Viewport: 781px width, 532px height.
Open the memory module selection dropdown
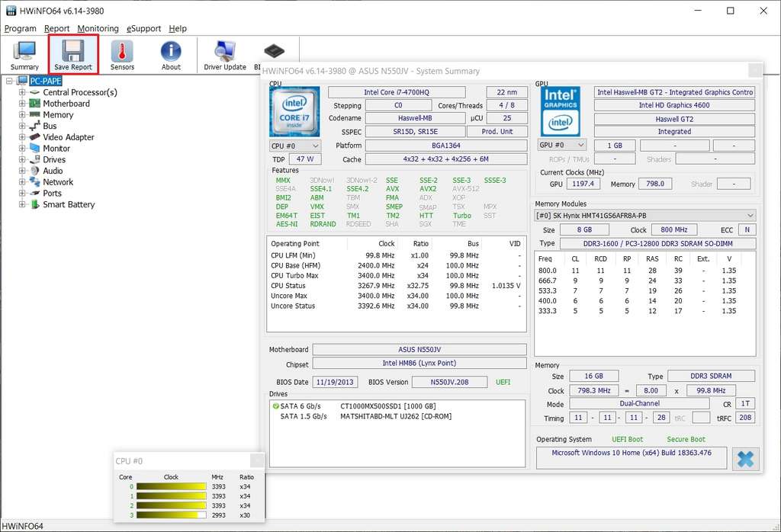[645, 216]
